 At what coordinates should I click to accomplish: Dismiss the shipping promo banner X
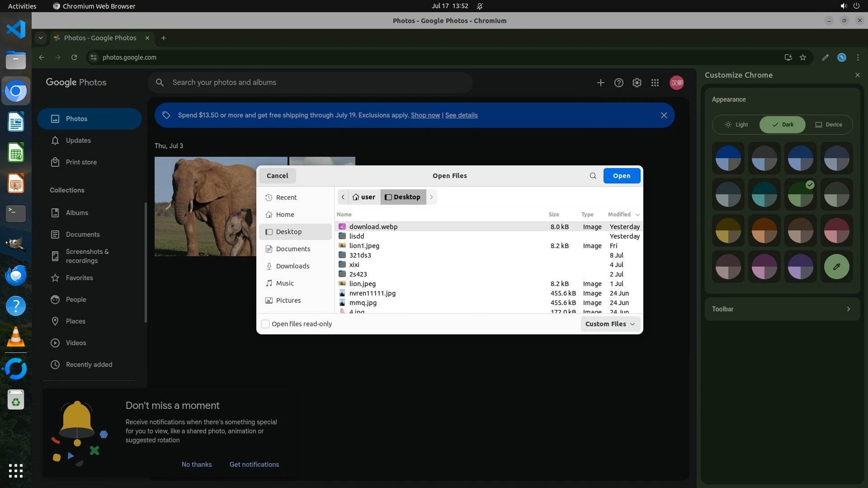pyautogui.click(x=664, y=115)
